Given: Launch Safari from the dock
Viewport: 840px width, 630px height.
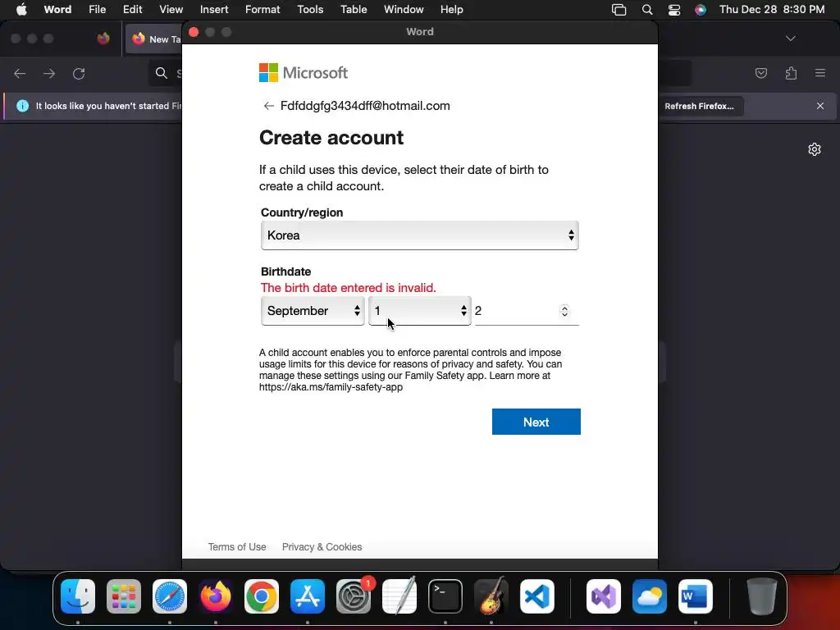Looking at the screenshot, I should (170, 596).
